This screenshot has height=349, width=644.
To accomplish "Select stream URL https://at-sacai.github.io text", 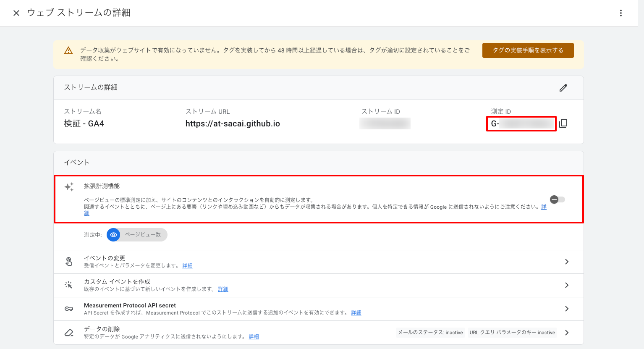I will tap(233, 124).
